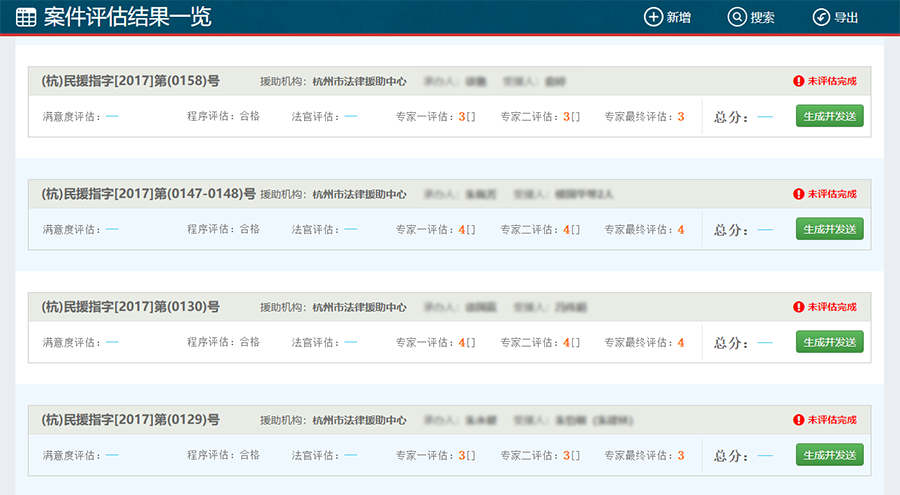This screenshot has width=900, height=495.
Task: Click 未评估完成 status for case 0129
Action: (x=832, y=420)
